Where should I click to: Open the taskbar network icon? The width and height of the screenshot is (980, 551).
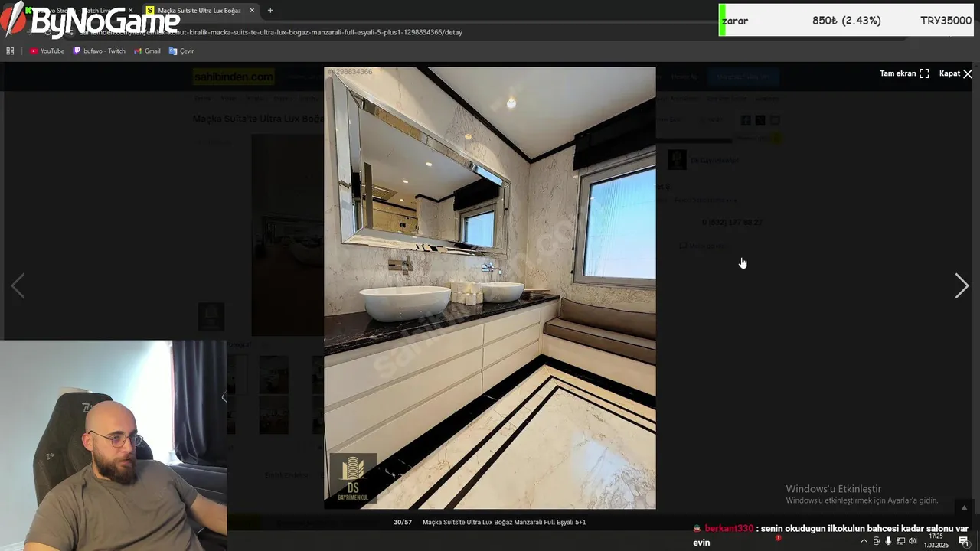pyautogui.click(x=900, y=541)
